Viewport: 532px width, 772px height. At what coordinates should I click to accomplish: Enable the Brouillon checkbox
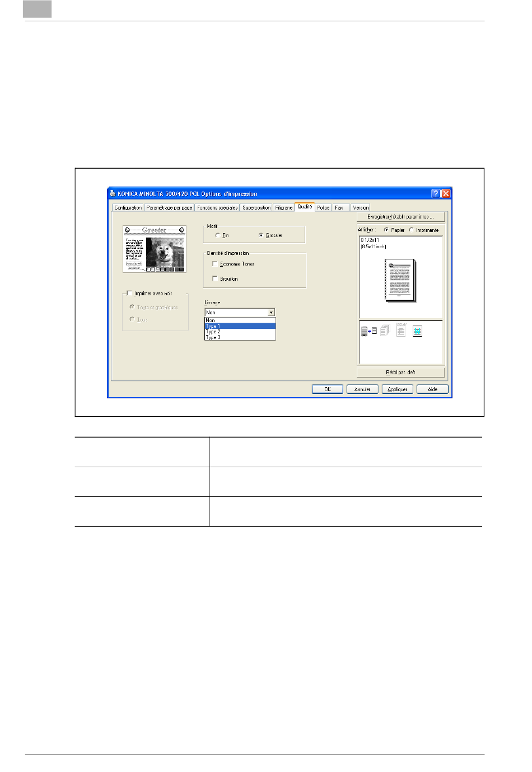(215, 278)
